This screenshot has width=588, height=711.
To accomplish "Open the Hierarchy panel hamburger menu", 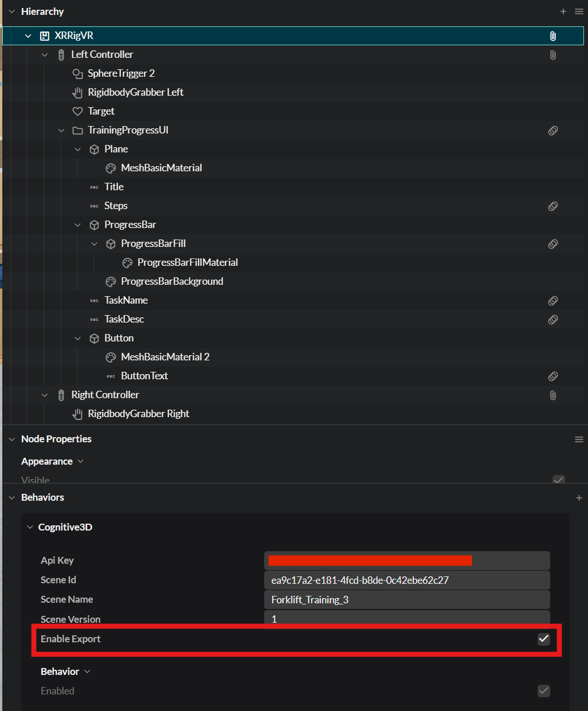I will [x=578, y=11].
